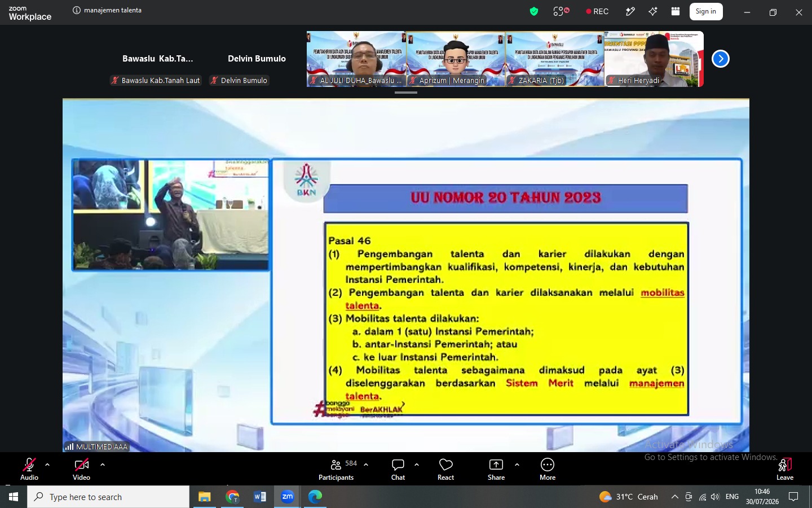Open the Chat panel
The width and height of the screenshot is (812, 508).
398,469
